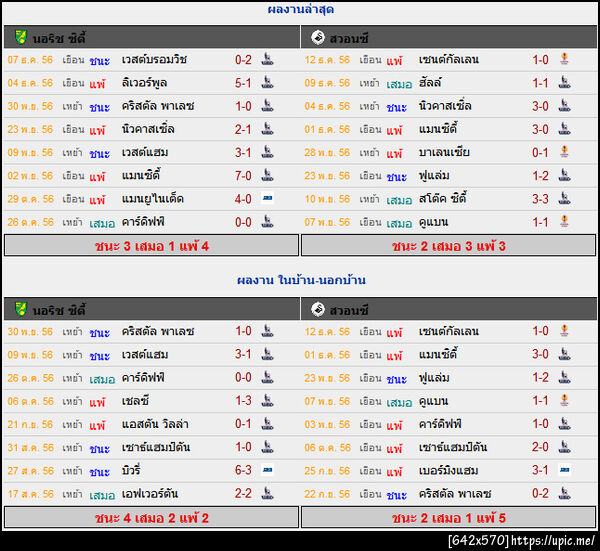Click the date 09 ธ.ค. 56
This screenshot has height=551, width=600.
327,83
